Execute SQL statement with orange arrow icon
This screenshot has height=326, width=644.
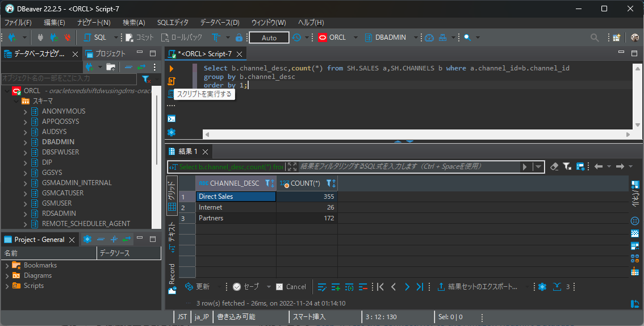[x=172, y=69]
